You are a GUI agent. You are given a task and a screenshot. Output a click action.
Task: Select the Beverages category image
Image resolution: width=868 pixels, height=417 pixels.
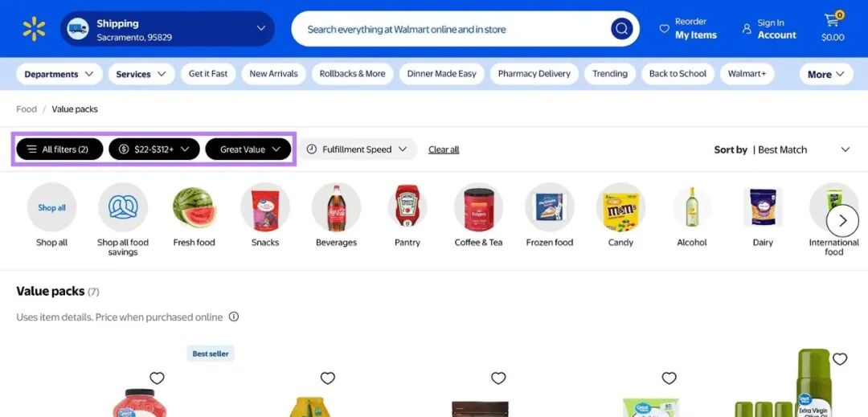coord(336,207)
